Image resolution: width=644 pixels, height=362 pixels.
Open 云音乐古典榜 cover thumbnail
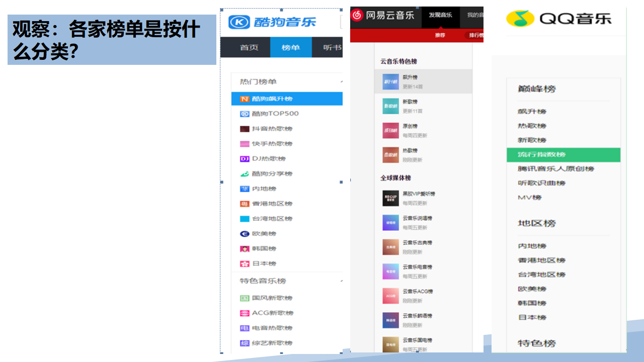click(x=390, y=247)
